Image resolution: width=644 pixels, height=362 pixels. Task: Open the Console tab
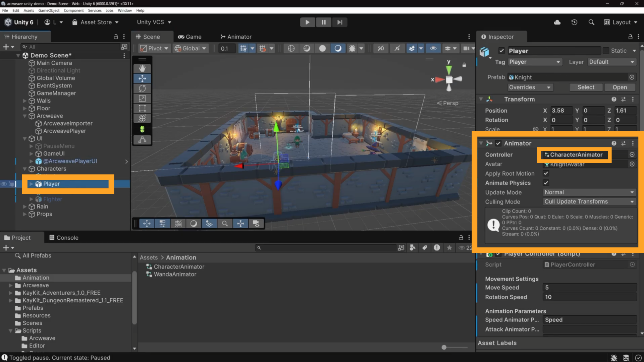[x=64, y=238]
